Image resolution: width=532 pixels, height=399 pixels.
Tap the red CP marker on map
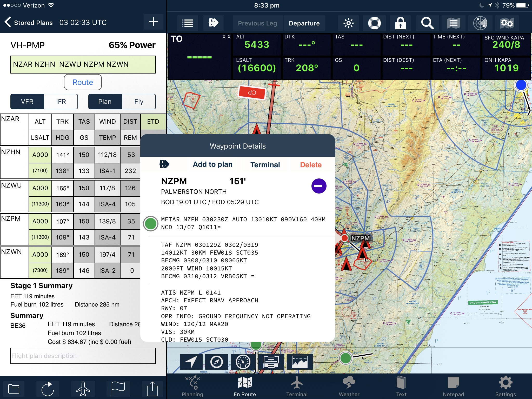[x=252, y=92]
